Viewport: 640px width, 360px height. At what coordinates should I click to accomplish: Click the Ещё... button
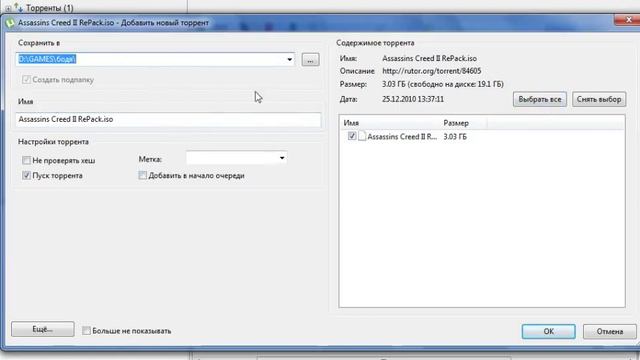coord(42,329)
